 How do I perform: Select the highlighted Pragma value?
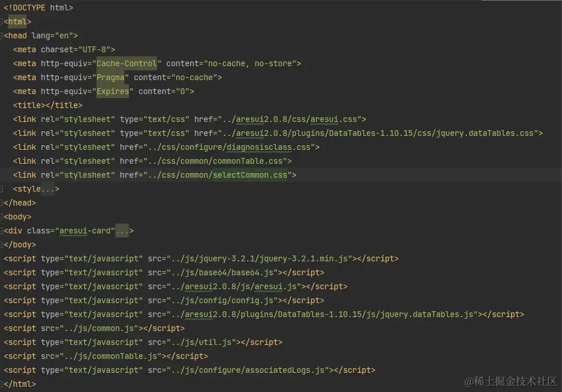tap(110, 78)
